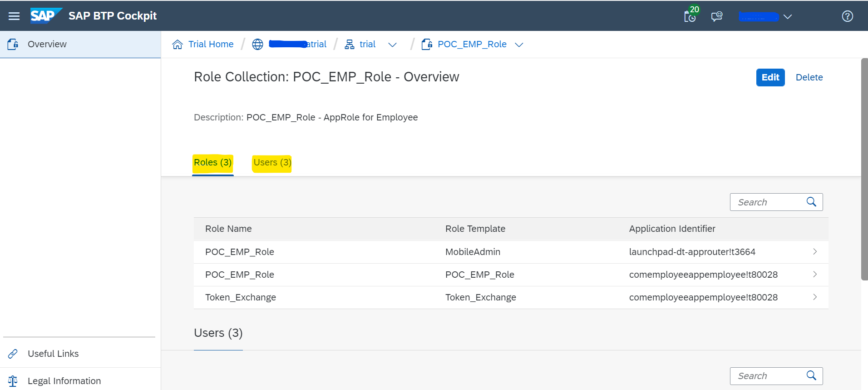This screenshot has width=868, height=390.
Task: Open Token_Exchange row navigation arrow
Action: pyautogui.click(x=815, y=297)
